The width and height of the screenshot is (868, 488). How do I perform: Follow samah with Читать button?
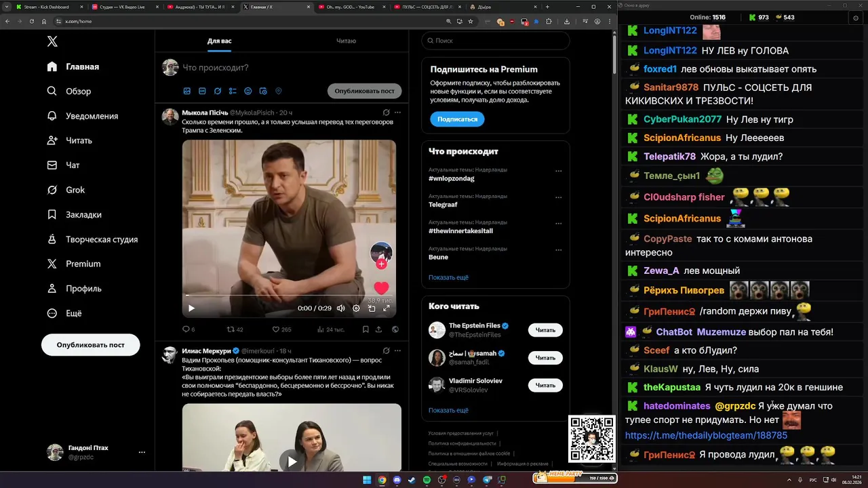pos(545,358)
